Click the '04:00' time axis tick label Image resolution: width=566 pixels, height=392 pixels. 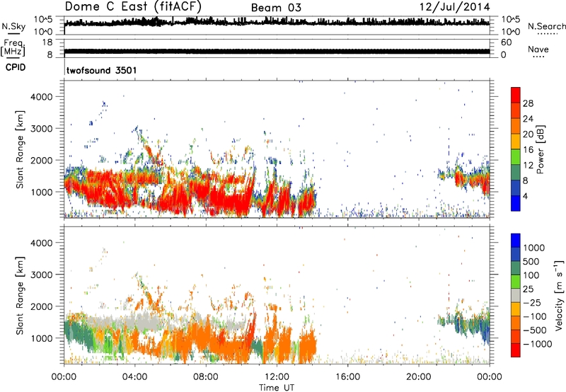pos(134,377)
